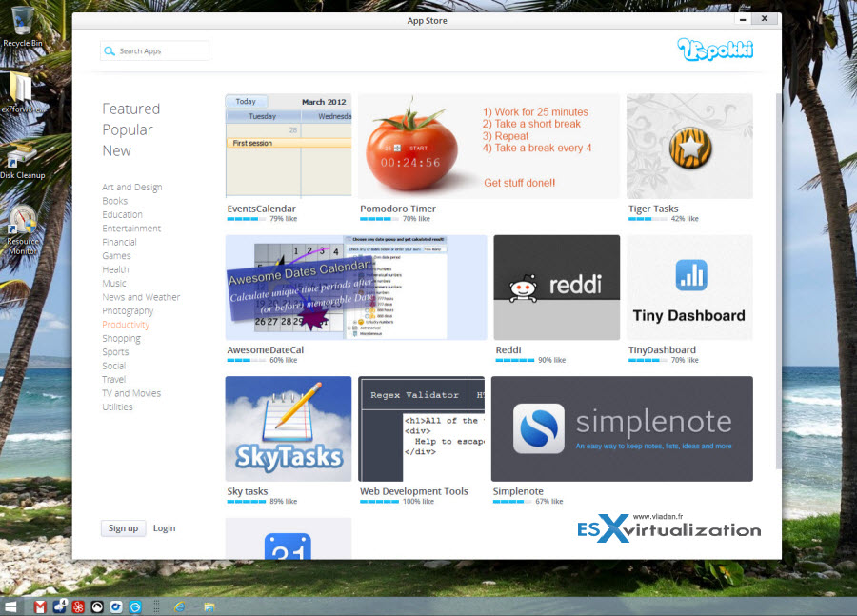Click the Tiger Tasks app name
The image size is (857, 616).
[x=653, y=209]
